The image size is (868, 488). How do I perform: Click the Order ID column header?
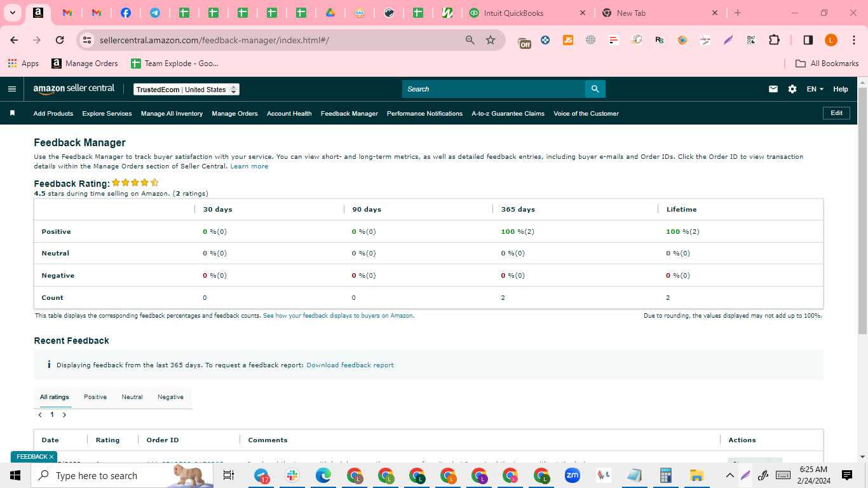pyautogui.click(x=163, y=440)
